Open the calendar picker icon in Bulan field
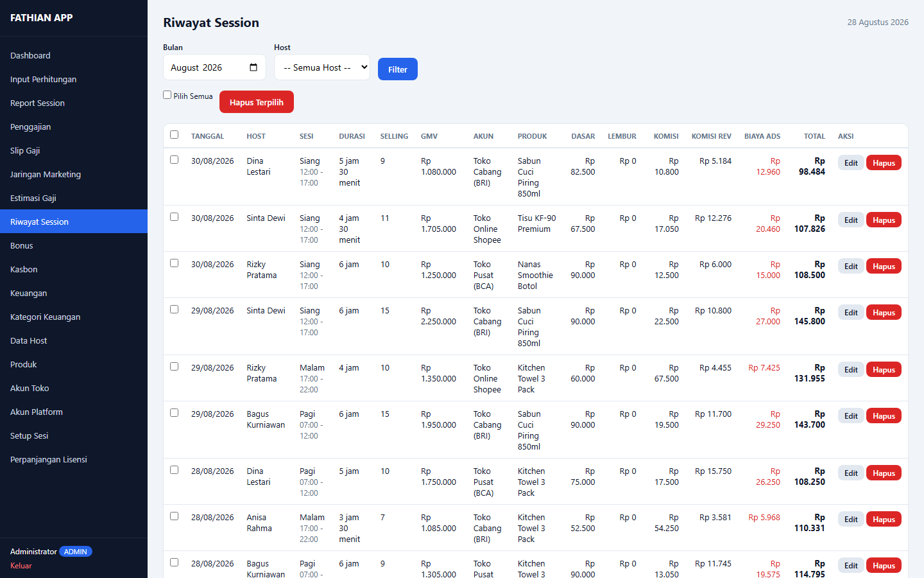Viewport: 924px width, 578px height. (253, 67)
